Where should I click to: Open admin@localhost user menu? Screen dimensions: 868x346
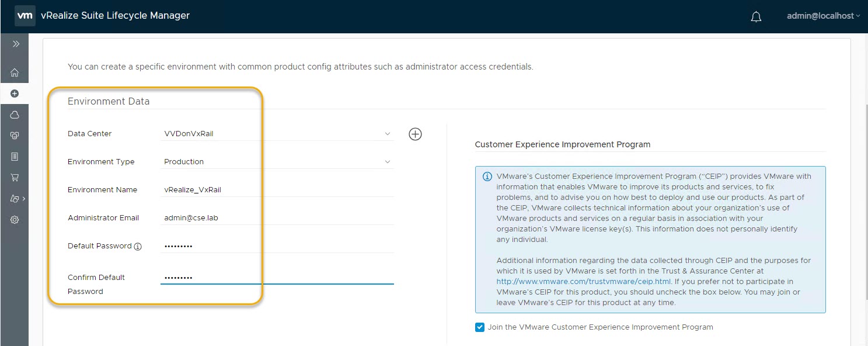[823, 16]
